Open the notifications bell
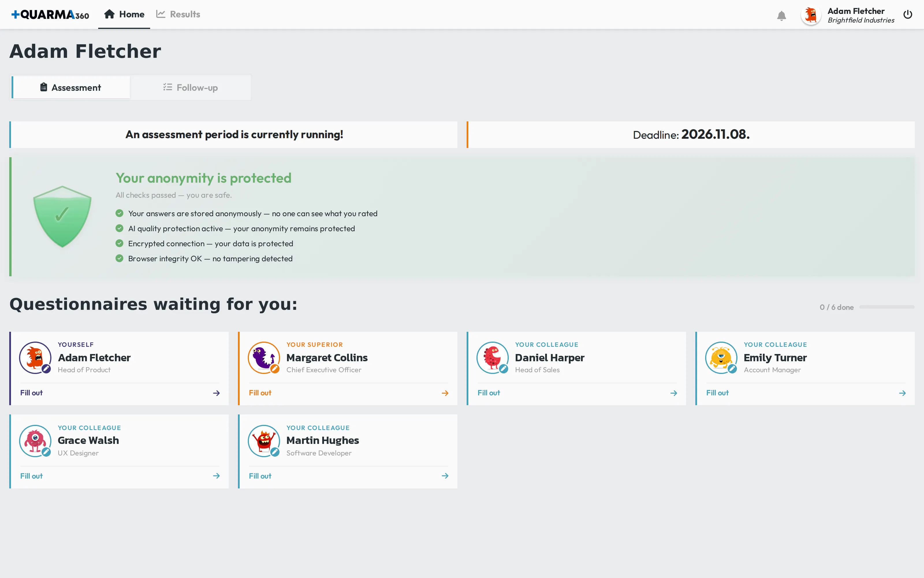This screenshot has width=924, height=578. click(781, 15)
